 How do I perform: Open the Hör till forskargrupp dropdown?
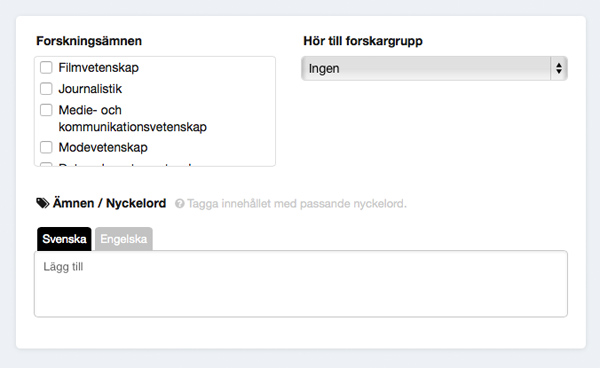pyautogui.click(x=434, y=68)
